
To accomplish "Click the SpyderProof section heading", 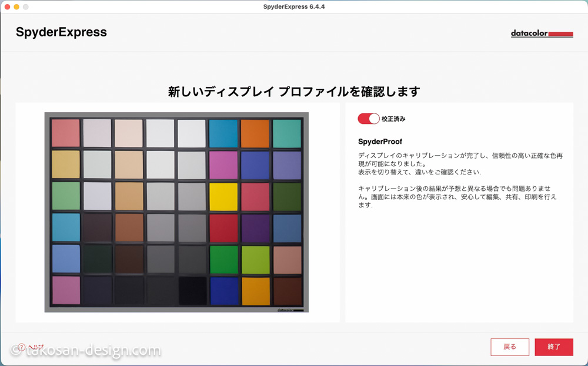I will [x=379, y=142].
